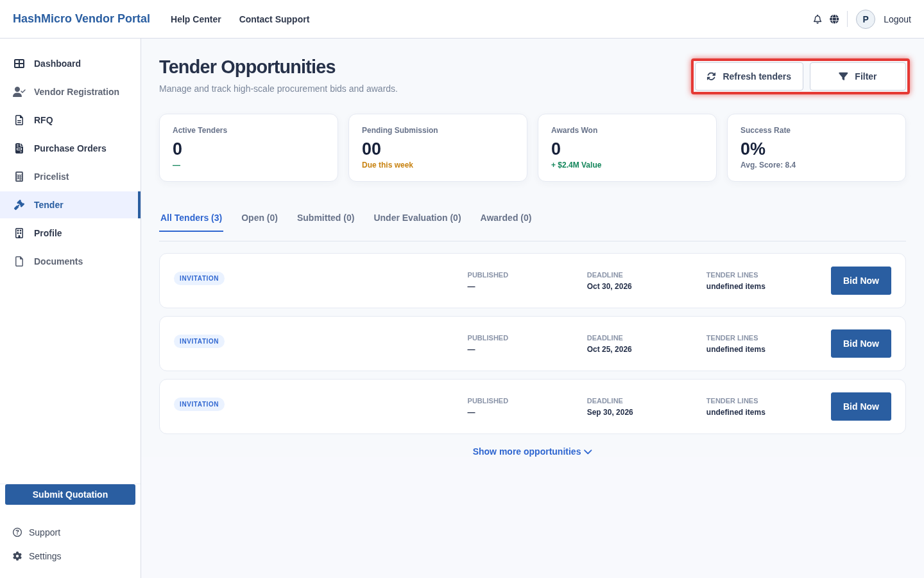Open the Under Evaluation (0) tab
Screen dimensions: 924x578
[417, 218]
